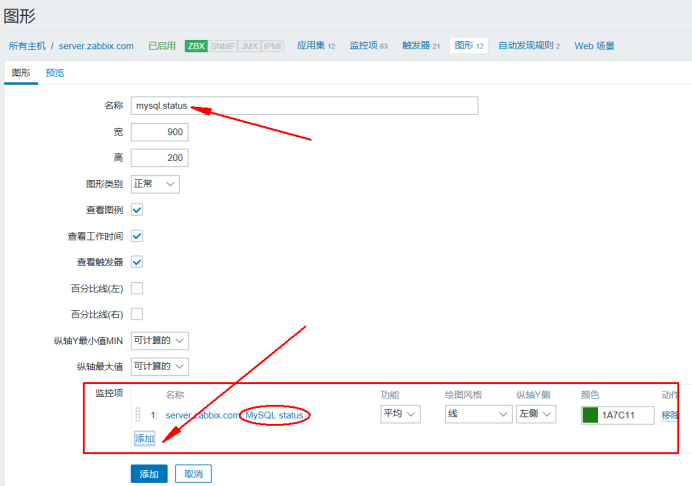Go to 触发器 triggers tab
Viewport: 692px width, 486px height.
pos(421,45)
